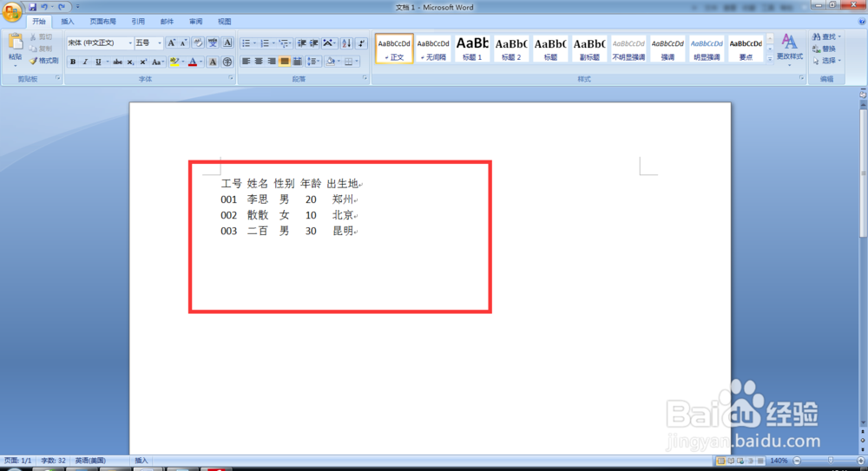Toggle show paragraph marks
Image resolution: width=868 pixels, height=471 pixels.
[x=361, y=43]
